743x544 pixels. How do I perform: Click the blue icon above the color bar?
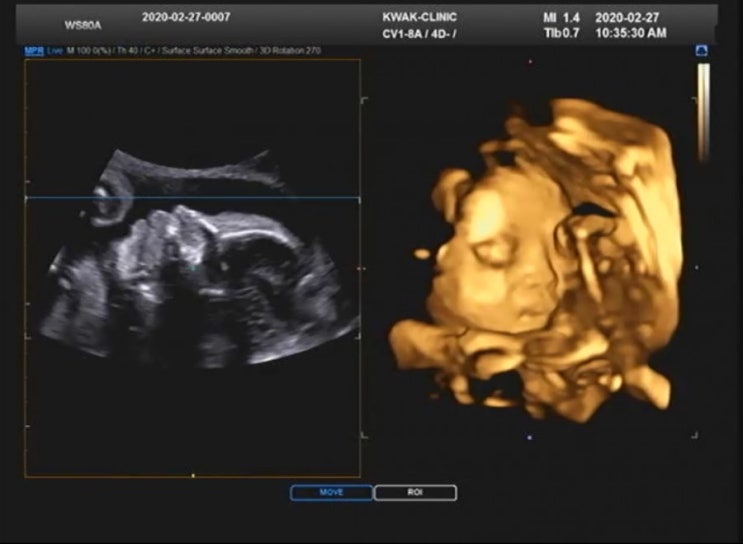(702, 51)
